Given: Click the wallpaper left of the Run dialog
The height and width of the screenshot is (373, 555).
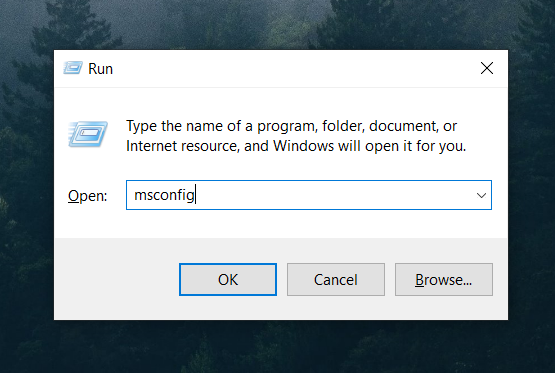Looking at the screenshot, I should (27, 185).
